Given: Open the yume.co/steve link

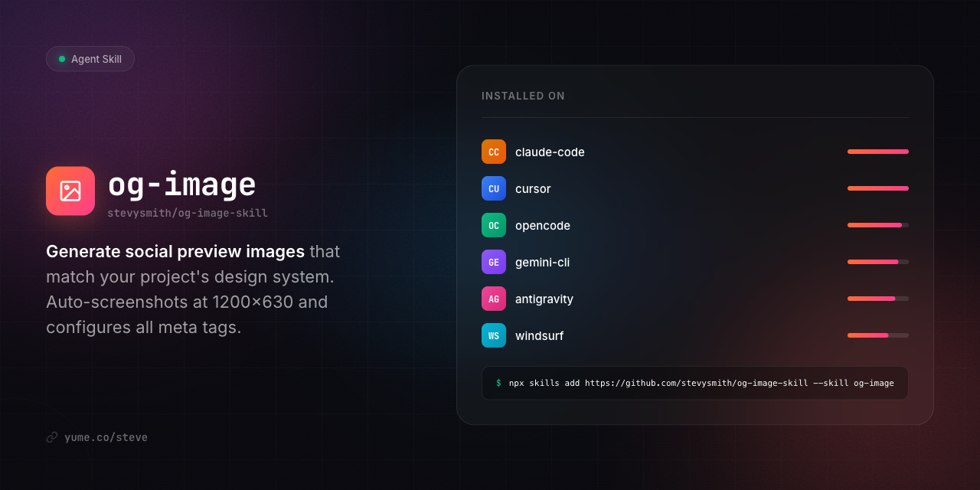Looking at the screenshot, I should (x=106, y=437).
